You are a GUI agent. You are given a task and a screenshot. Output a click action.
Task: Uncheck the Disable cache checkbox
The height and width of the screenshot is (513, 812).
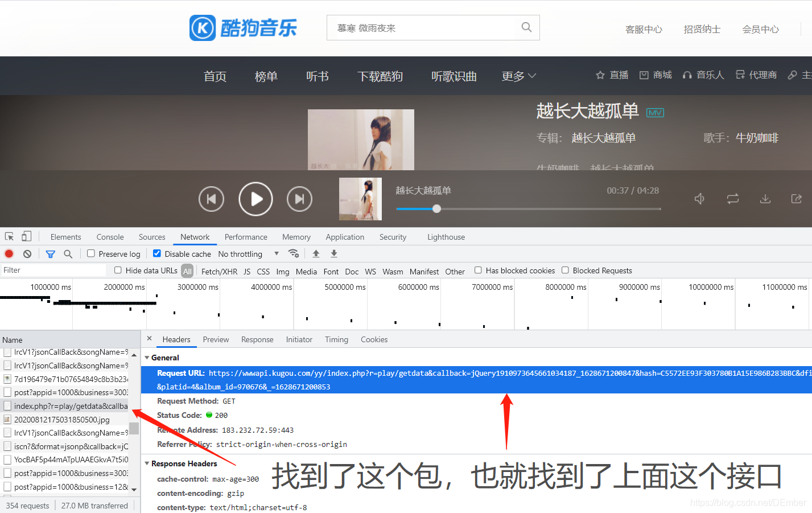point(157,253)
